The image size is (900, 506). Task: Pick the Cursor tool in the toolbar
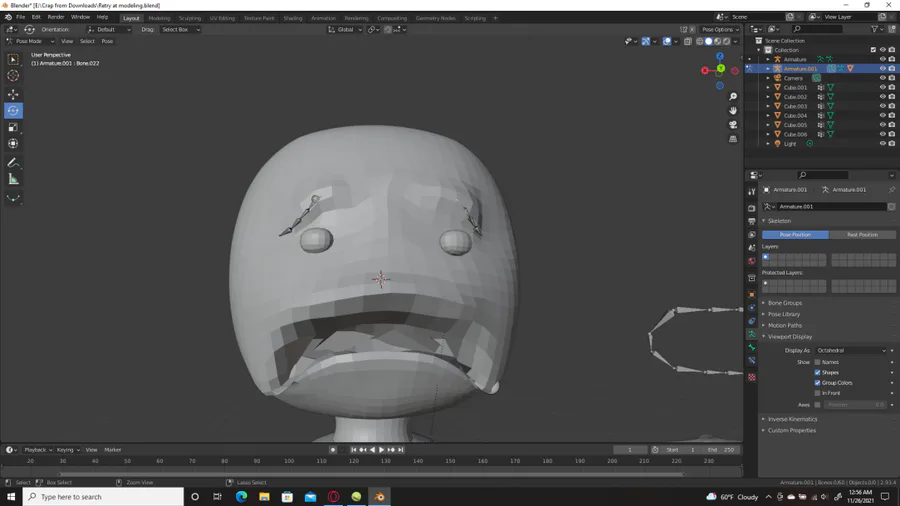[x=13, y=76]
